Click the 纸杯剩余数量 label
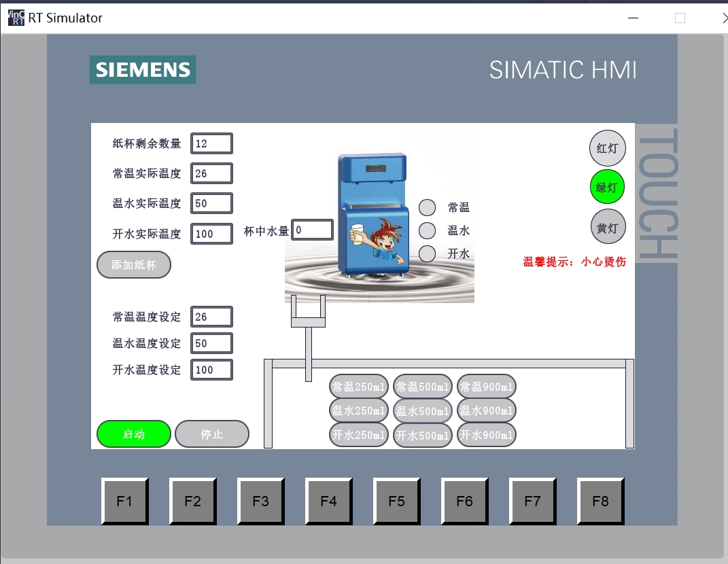 (x=147, y=143)
